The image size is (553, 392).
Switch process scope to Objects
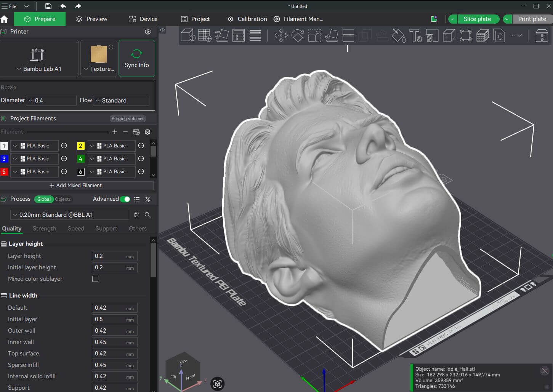click(63, 199)
